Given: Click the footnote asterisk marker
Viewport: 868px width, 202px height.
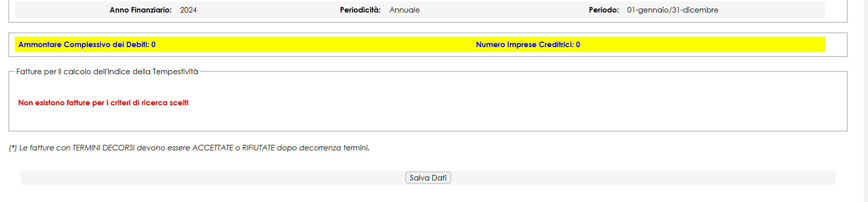Looking at the screenshot, I should click(x=13, y=148).
